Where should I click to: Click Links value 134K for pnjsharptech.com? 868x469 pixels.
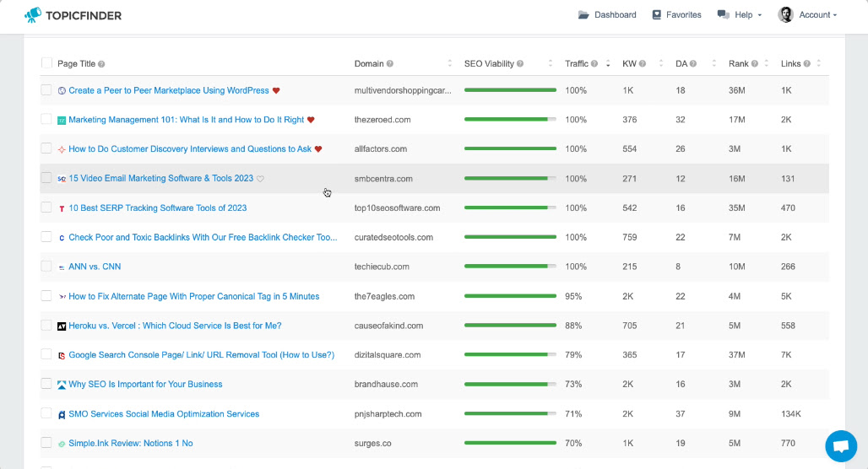[x=791, y=413]
